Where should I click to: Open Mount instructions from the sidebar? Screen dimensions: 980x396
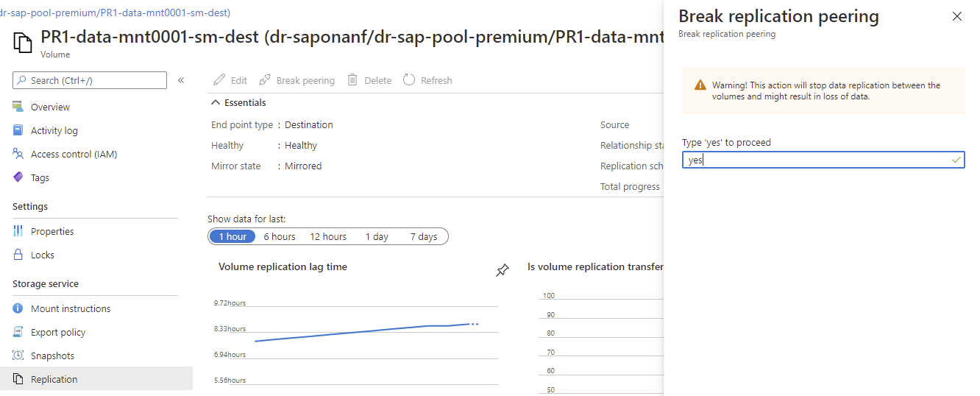pos(71,308)
